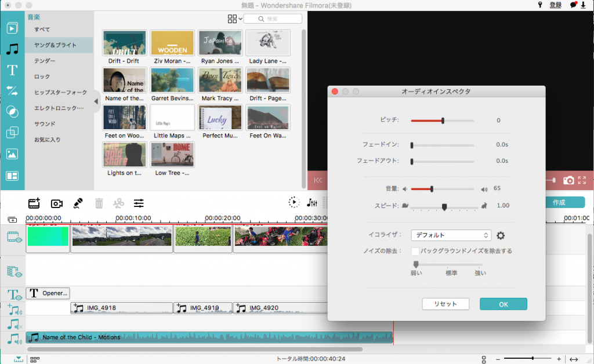Open the audio mixer icon
594x364 pixels.
pos(312,202)
